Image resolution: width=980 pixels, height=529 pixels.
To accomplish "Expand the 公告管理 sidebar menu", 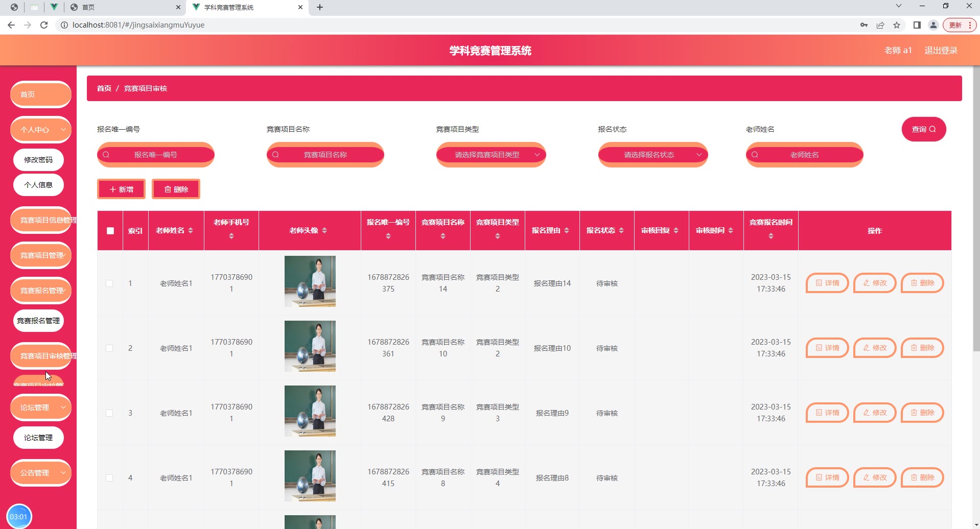I will pos(41,473).
